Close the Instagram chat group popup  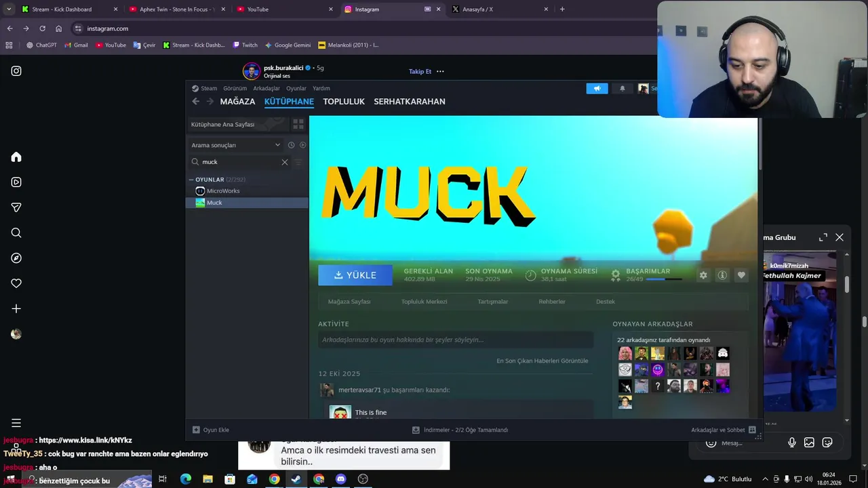[x=840, y=237]
